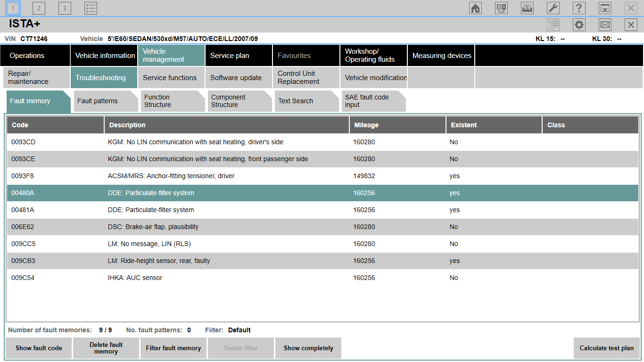This screenshot has height=362, width=644.
Task: Select fault code 0093CD row
Action: pos(323,142)
